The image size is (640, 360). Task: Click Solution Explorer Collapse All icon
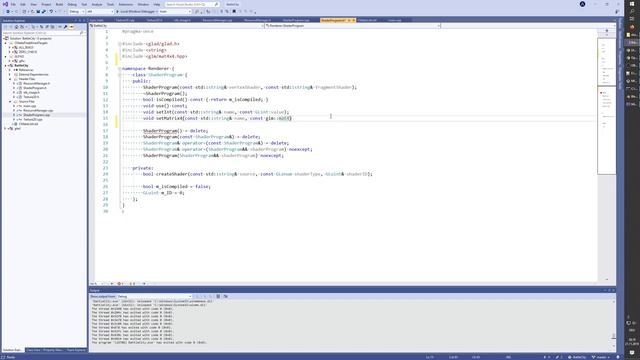(x=47, y=27)
